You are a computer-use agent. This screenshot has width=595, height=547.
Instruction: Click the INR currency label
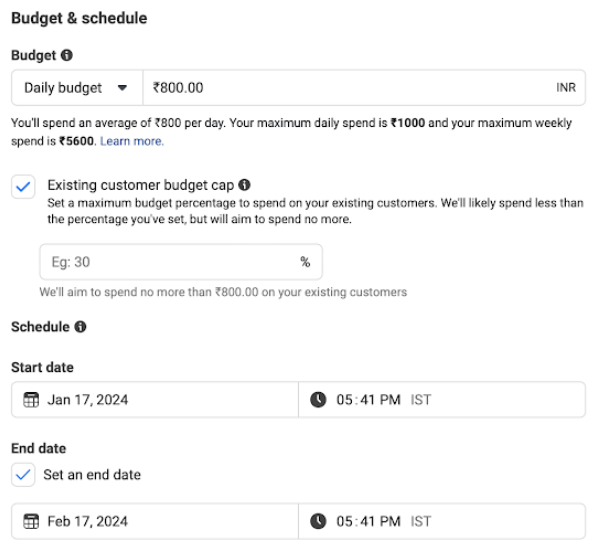566,88
